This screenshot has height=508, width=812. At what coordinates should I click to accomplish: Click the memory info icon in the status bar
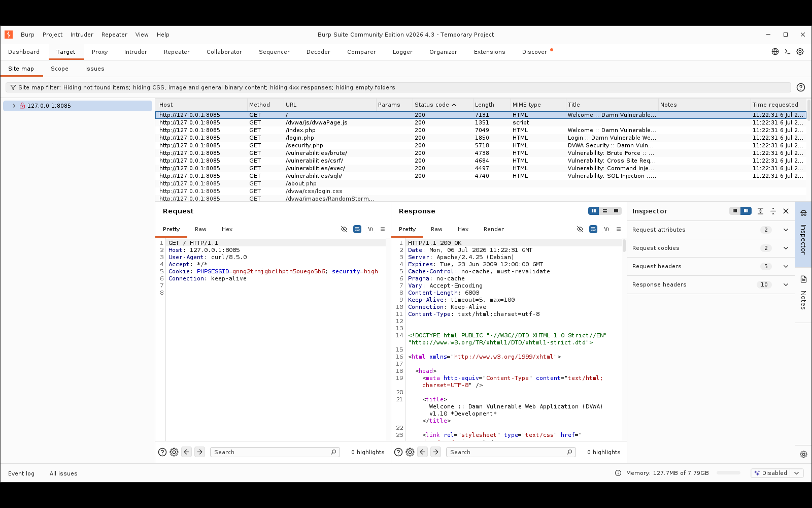[x=618, y=473]
